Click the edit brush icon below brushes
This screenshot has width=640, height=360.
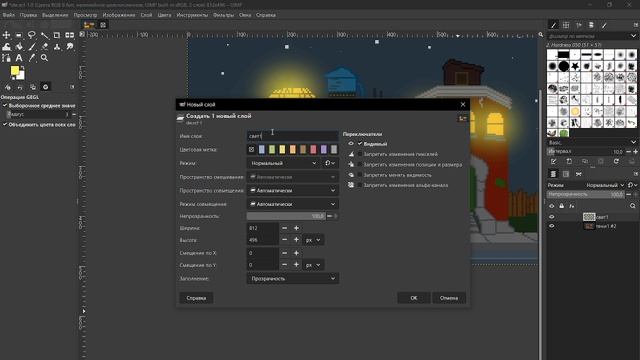tap(553, 162)
